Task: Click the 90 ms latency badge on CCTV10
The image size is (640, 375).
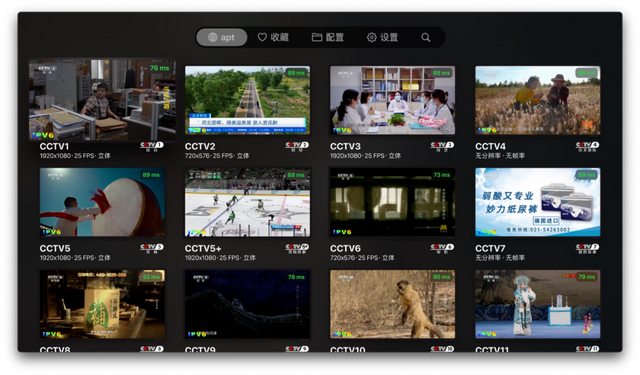Action: [441, 277]
